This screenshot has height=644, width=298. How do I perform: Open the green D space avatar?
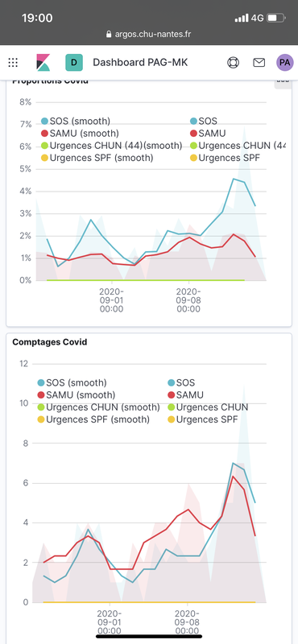74,63
